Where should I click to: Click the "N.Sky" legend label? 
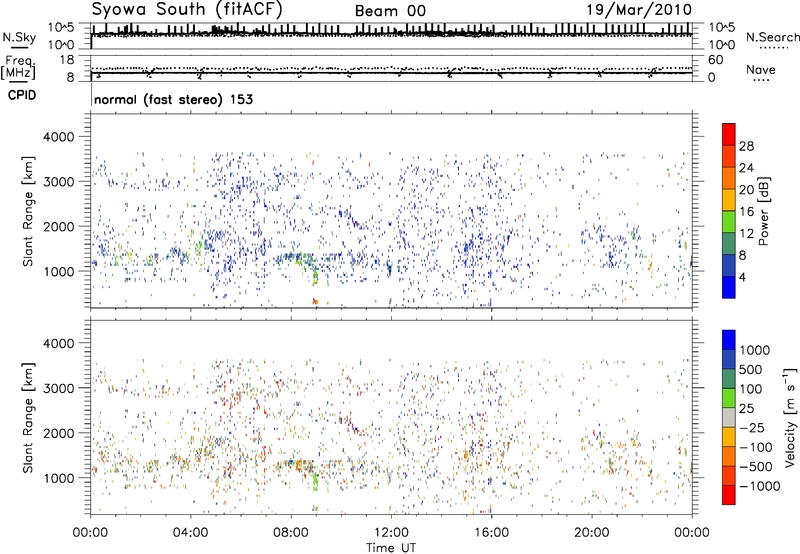pyautogui.click(x=19, y=37)
